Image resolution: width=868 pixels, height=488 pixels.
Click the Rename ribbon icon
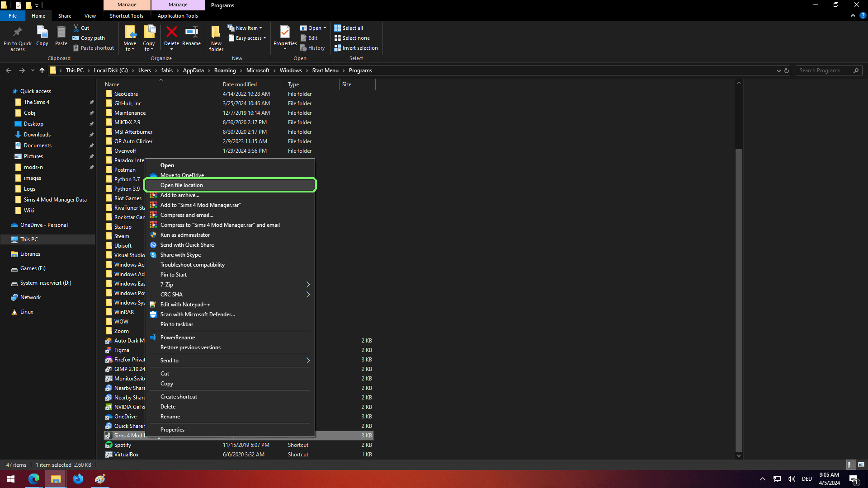(192, 32)
